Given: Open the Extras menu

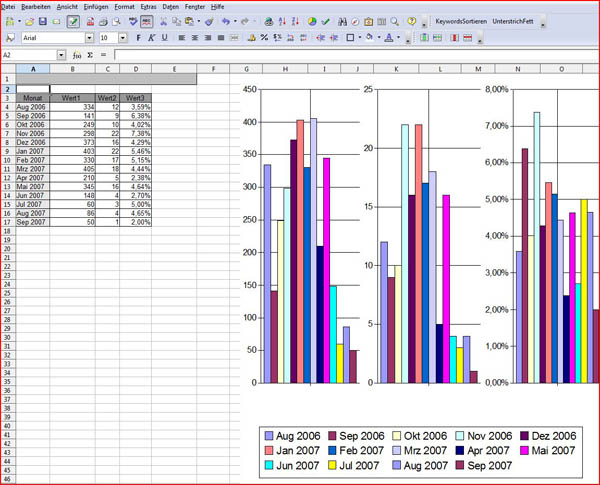Looking at the screenshot, I should click(x=148, y=6).
